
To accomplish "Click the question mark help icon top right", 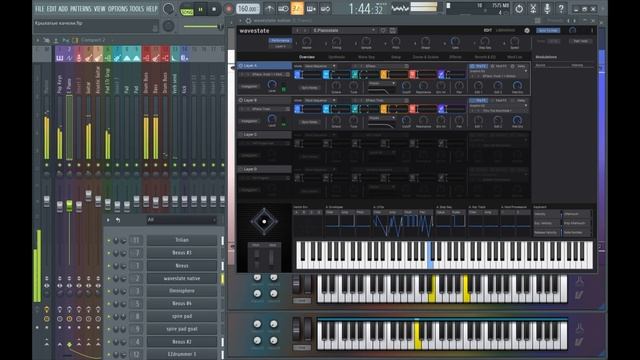I will [x=561, y=9].
